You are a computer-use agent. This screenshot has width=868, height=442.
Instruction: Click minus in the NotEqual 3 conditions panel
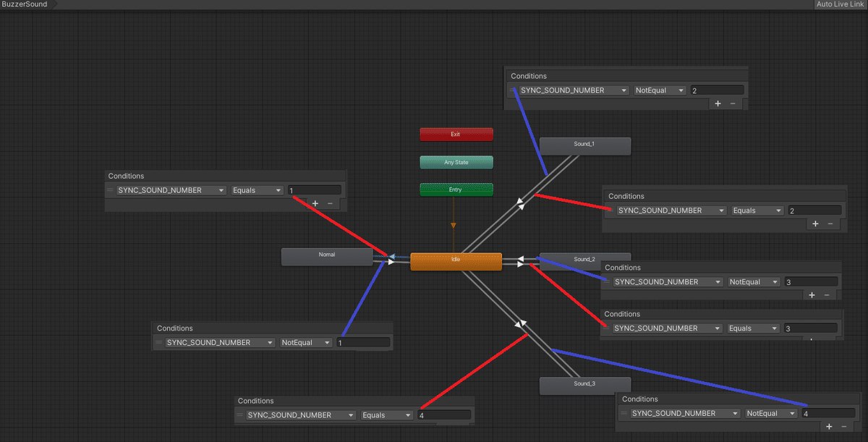click(827, 294)
